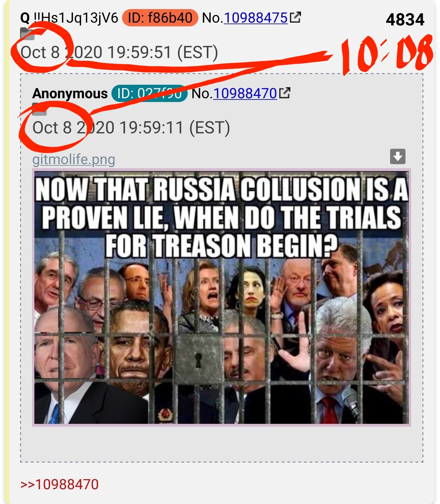Open post number link 10988475

pyautogui.click(x=255, y=18)
